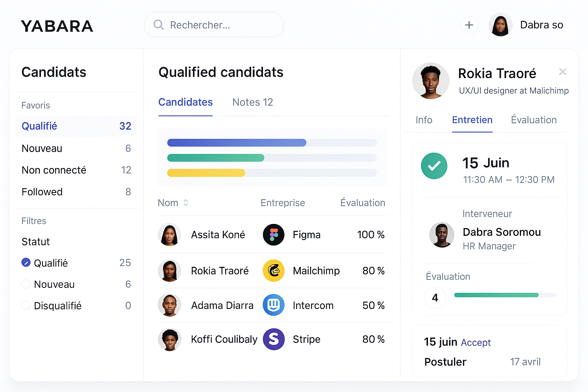
Task: Open the search magnifier icon
Action: 158,24
